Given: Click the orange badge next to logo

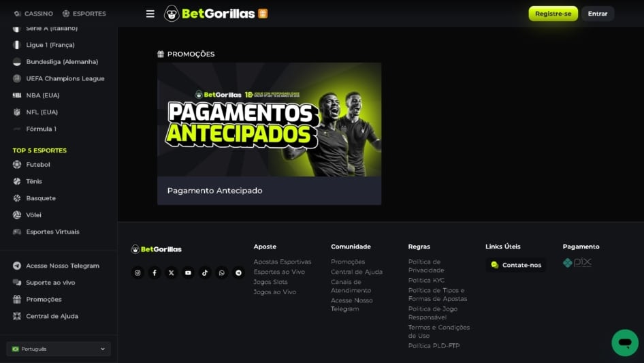Looking at the screenshot, I should tap(263, 14).
